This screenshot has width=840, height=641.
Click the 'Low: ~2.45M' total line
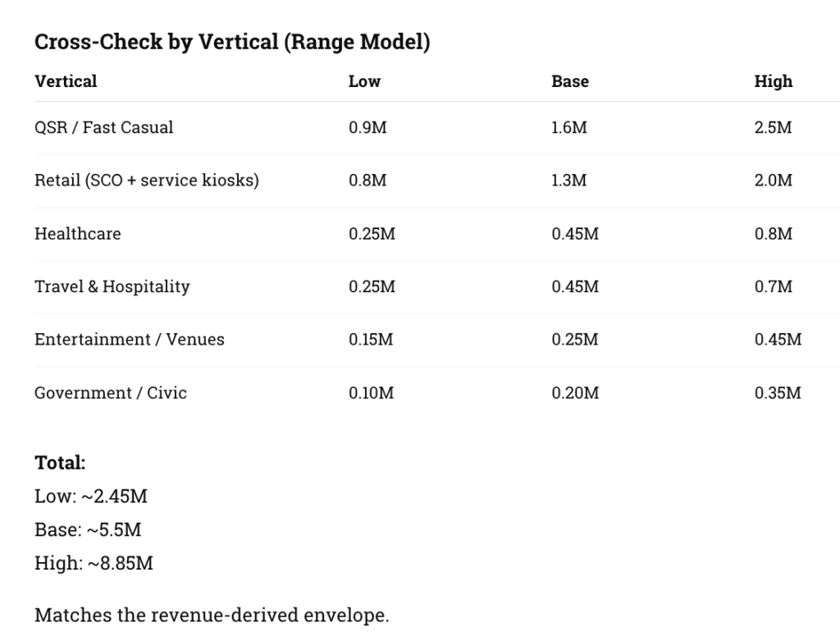click(91, 497)
